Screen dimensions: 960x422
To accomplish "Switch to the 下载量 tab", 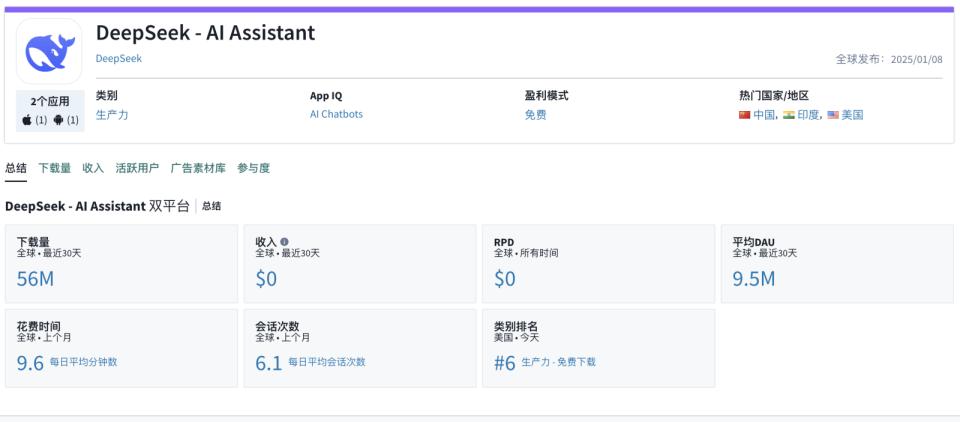I will pyautogui.click(x=54, y=168).
